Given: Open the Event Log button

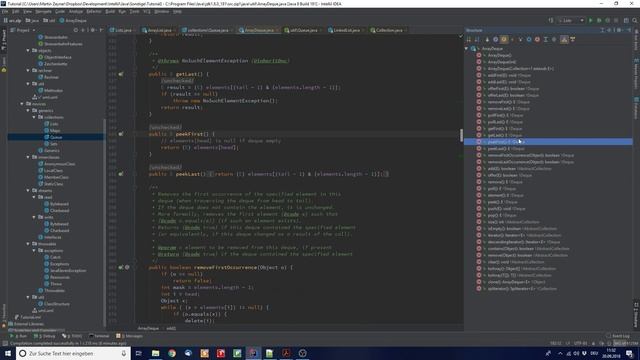Looking at the screenshot, I should [618, 336].
